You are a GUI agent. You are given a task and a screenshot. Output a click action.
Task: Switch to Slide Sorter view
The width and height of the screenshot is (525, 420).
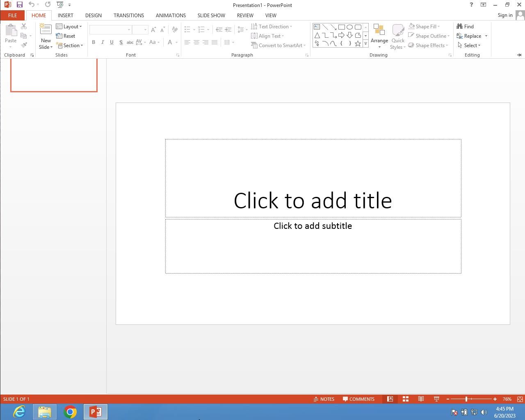click(405, 399)
